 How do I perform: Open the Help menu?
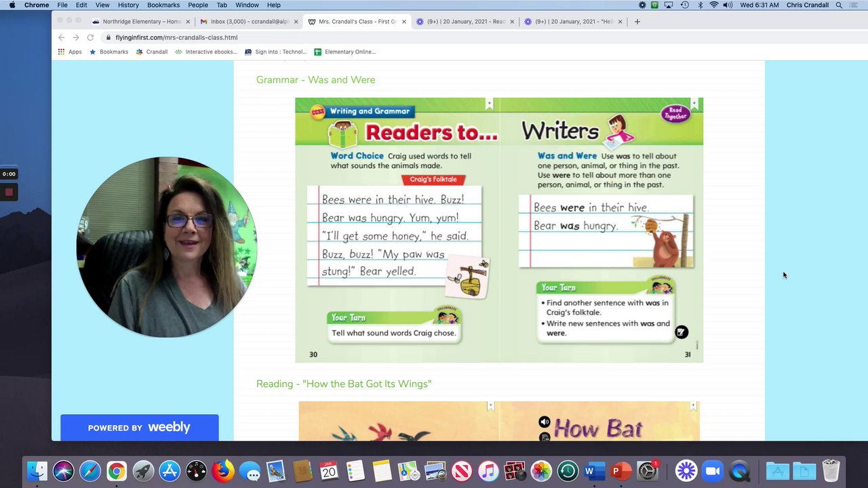(273, 5)
